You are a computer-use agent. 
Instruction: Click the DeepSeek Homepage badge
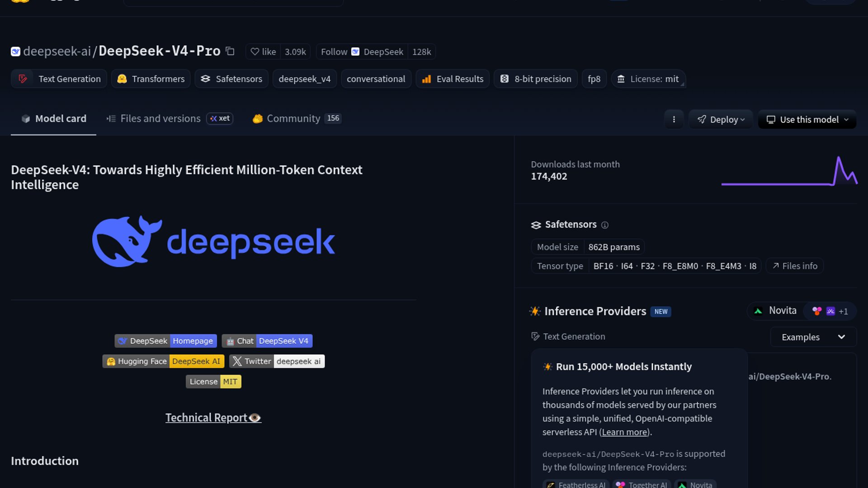(x=165, y=341)
